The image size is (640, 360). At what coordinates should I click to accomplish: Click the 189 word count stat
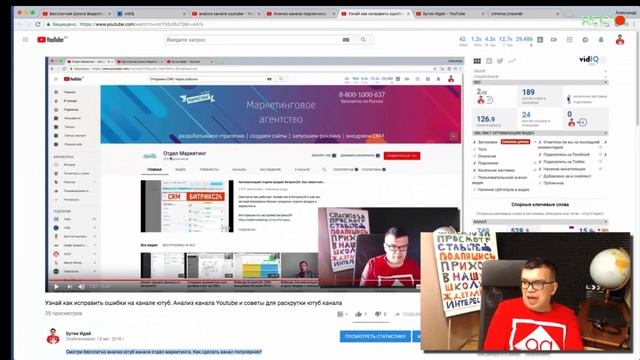click(x=528, y=92)
